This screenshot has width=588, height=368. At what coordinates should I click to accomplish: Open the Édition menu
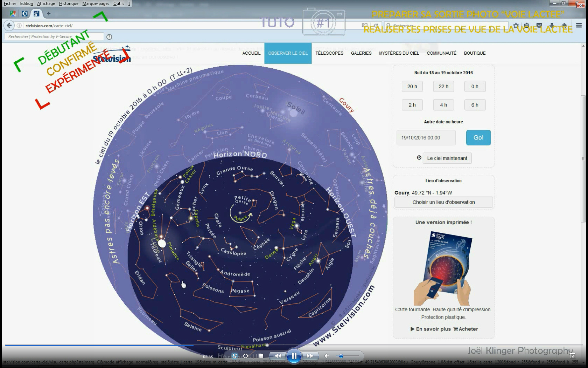(27, 4)
